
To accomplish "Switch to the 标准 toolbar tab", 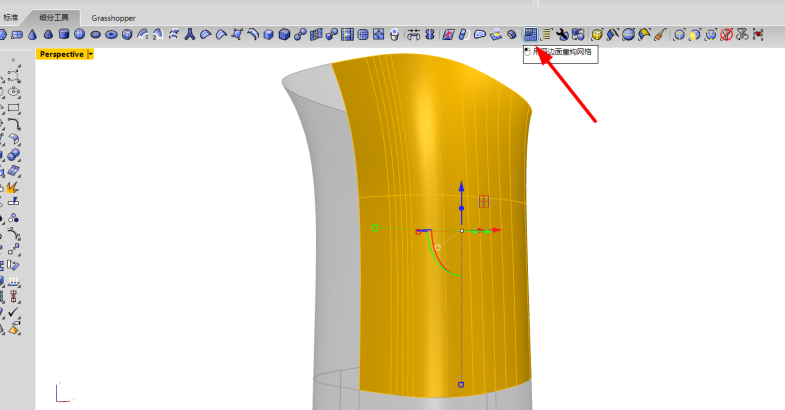I will pyautogui.click(x=11, y=18).
